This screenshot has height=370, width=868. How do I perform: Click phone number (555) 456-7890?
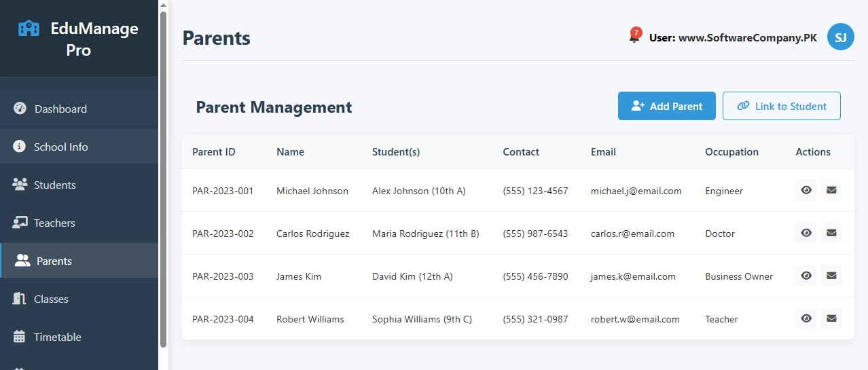535,276
